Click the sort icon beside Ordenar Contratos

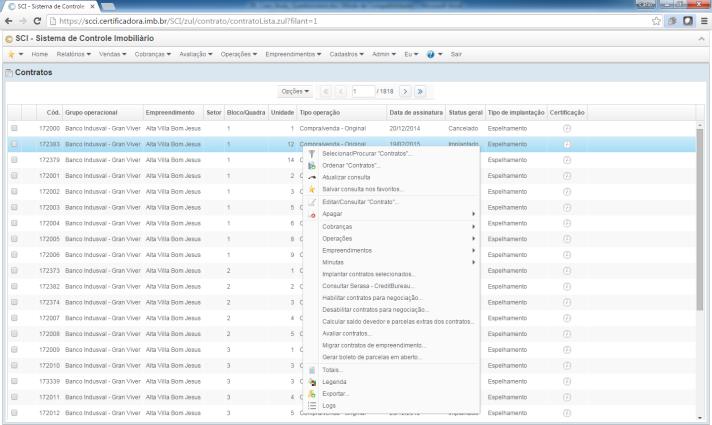click(312, 166)
